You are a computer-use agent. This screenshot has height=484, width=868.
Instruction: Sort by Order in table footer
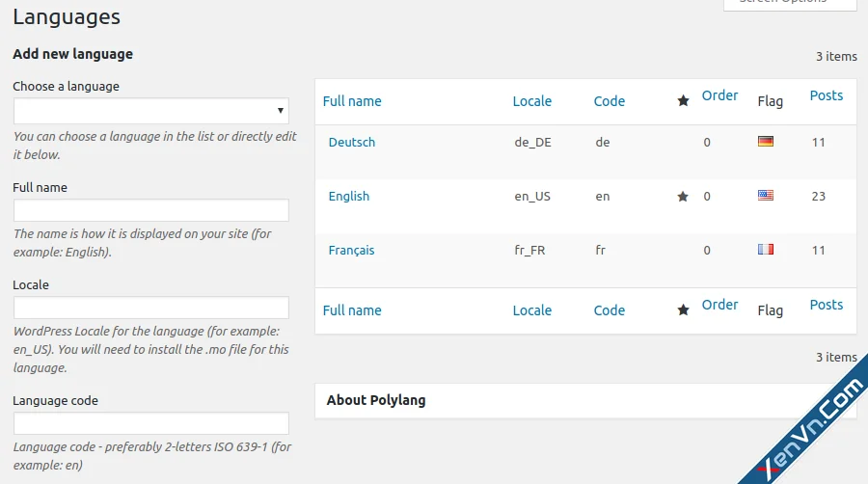(x=719, y=305)
